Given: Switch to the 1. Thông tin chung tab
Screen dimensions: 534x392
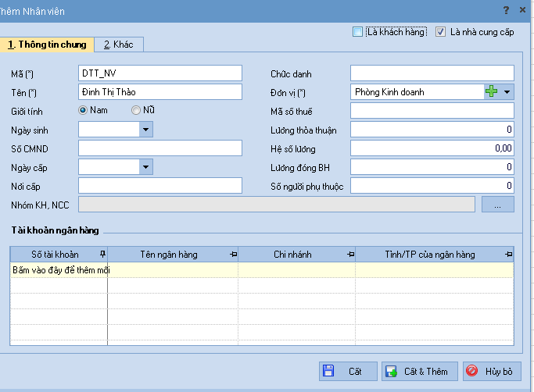Looking at the screenshot, I should tap(47, 45).
